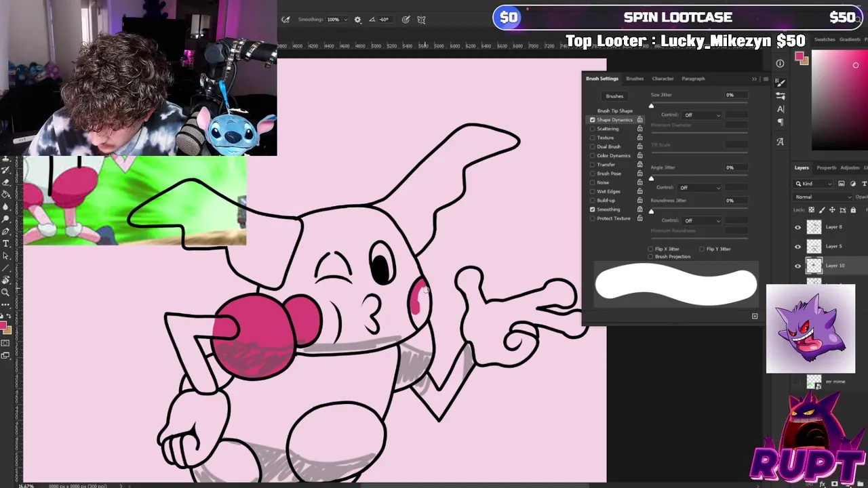This screenshot has height=488, width=868.
Task: Uncheck the Smoothing checkbox in Brush Settings
Action: [x=593, y=209]
